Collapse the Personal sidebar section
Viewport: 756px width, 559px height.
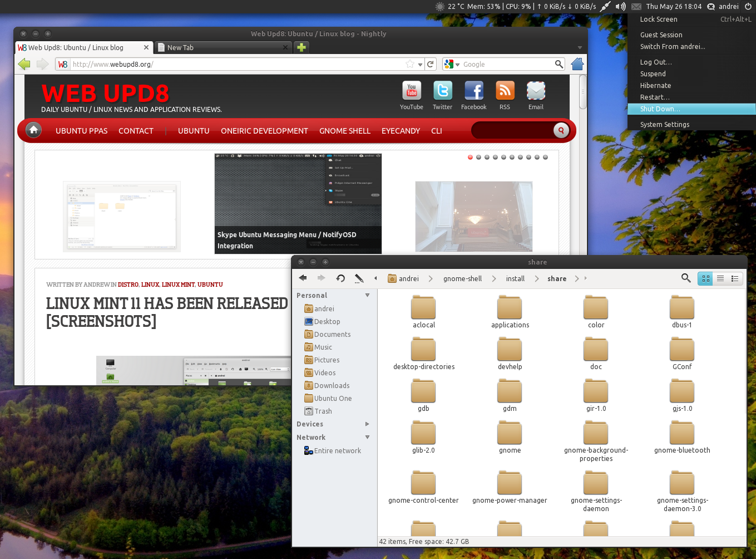click(367, 295)
